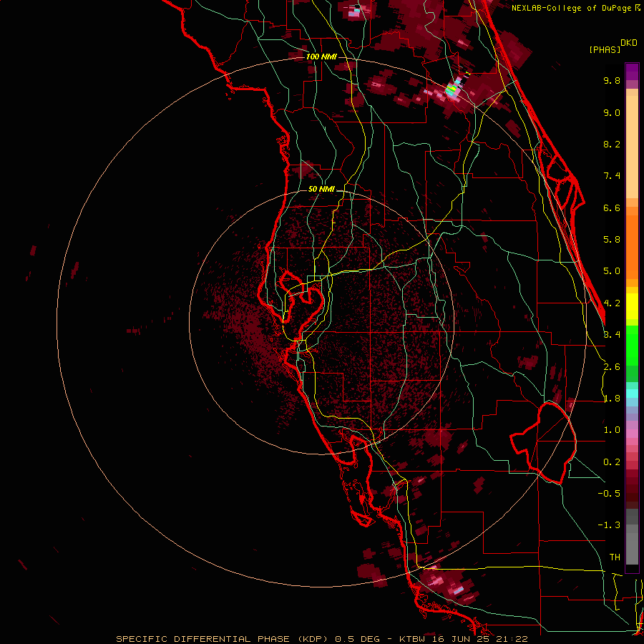The height and width of the screenshot is (644, 644).
Task: Click the 8.2 legend value
Action: point(612,144)
